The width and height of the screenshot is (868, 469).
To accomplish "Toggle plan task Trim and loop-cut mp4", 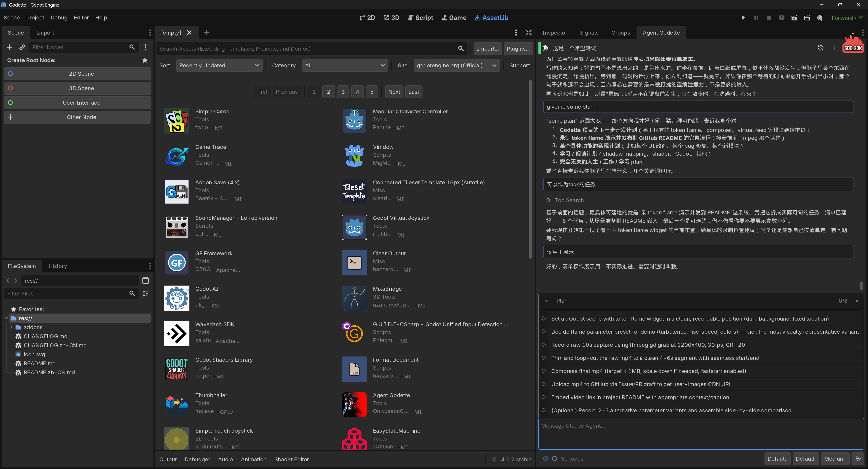I will [543, 358].
